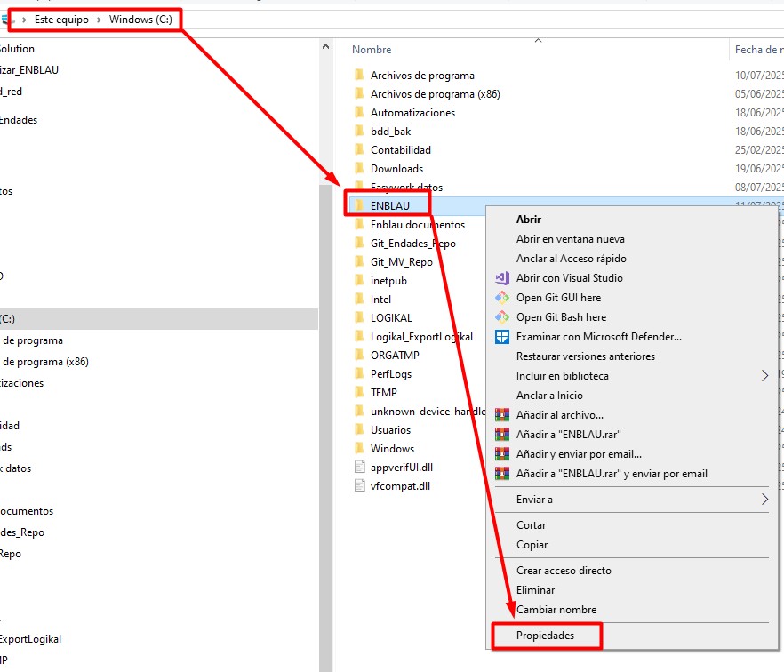This screenshot has height=672, width=784.
Task: Select Enblau documentos folder name
Action: (x=418, y=225)
